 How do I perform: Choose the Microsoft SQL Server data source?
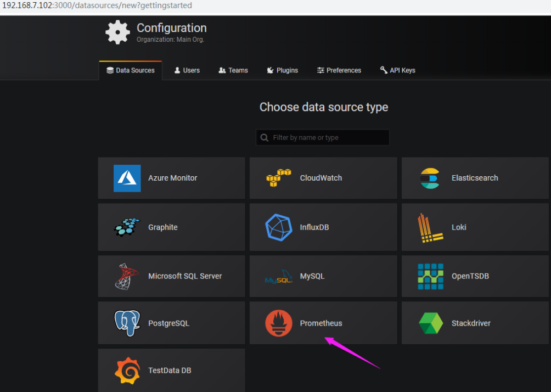click(x=171, y=276)
